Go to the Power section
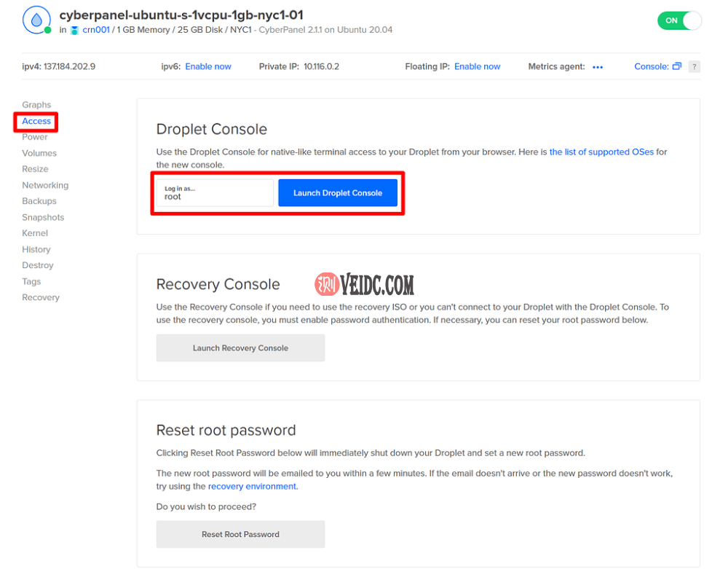728x569 pixels. (x=35, y=137)
